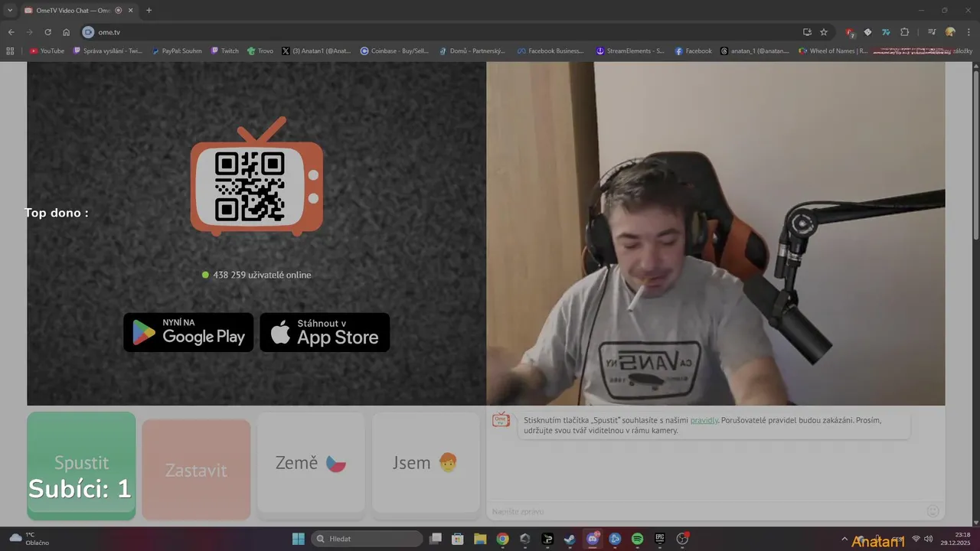Close the OmeTV Video Chat tab

[131, 10]
